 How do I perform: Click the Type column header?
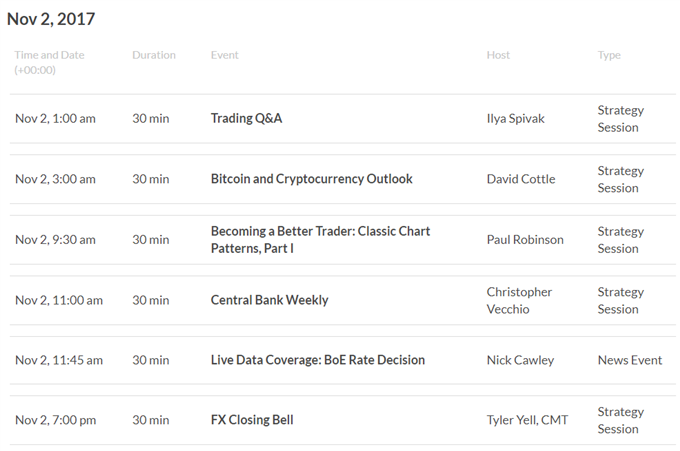[609, 56]
